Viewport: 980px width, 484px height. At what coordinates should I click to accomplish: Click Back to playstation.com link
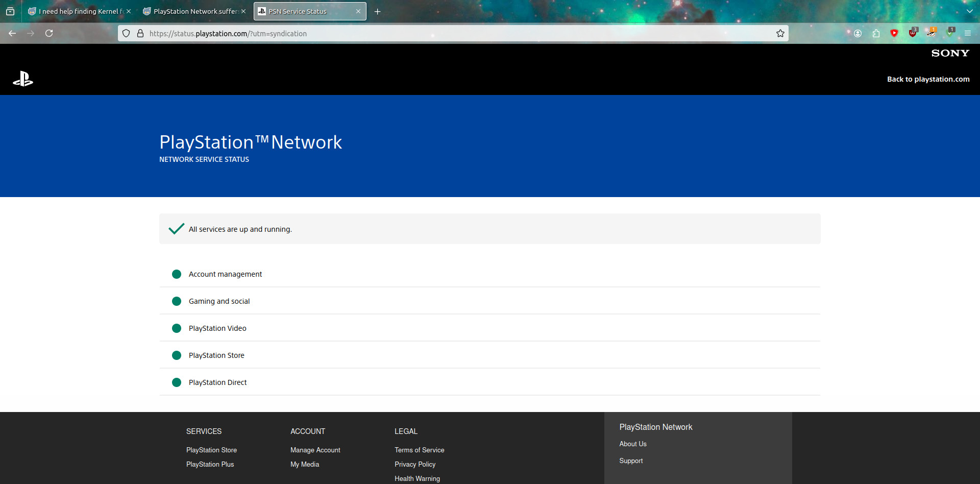tap(928, 79)
